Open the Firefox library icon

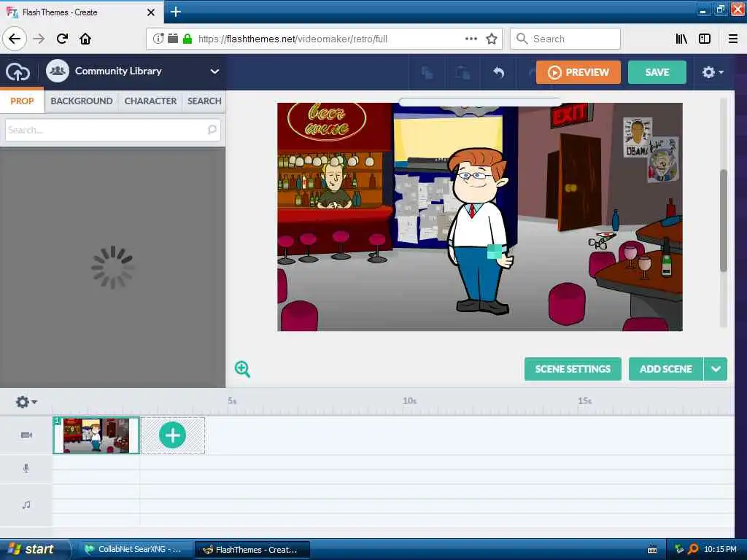(x=681, y=39)
